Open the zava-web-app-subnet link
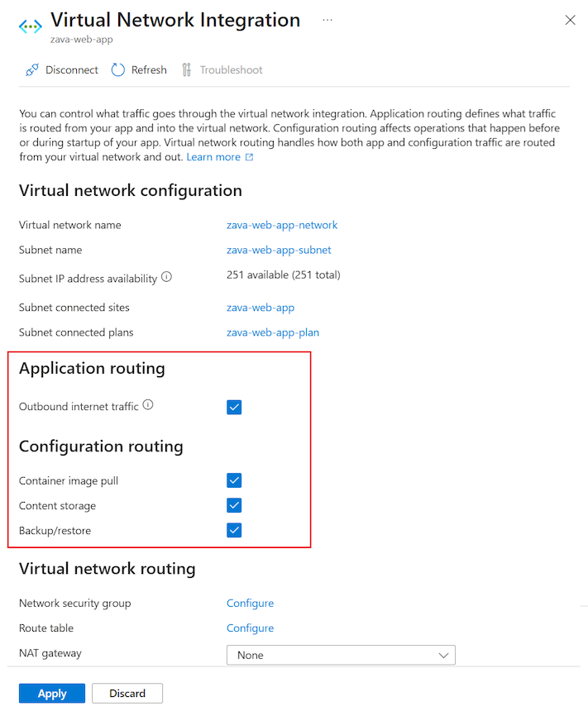This screenshot has width=588, height=716. tap(279, 249)
